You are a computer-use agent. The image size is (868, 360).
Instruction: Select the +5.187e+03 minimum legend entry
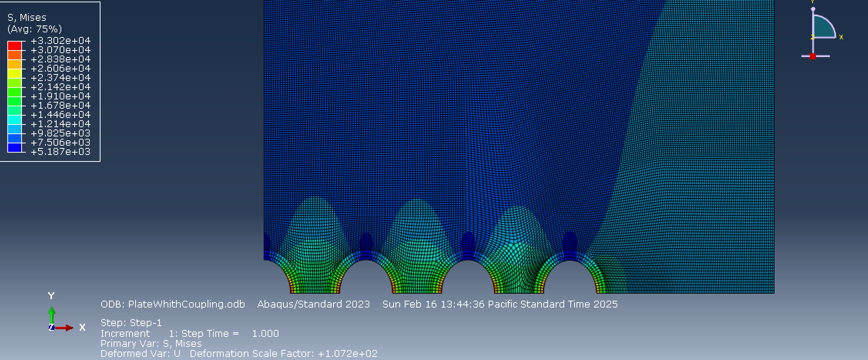[62, 152]
